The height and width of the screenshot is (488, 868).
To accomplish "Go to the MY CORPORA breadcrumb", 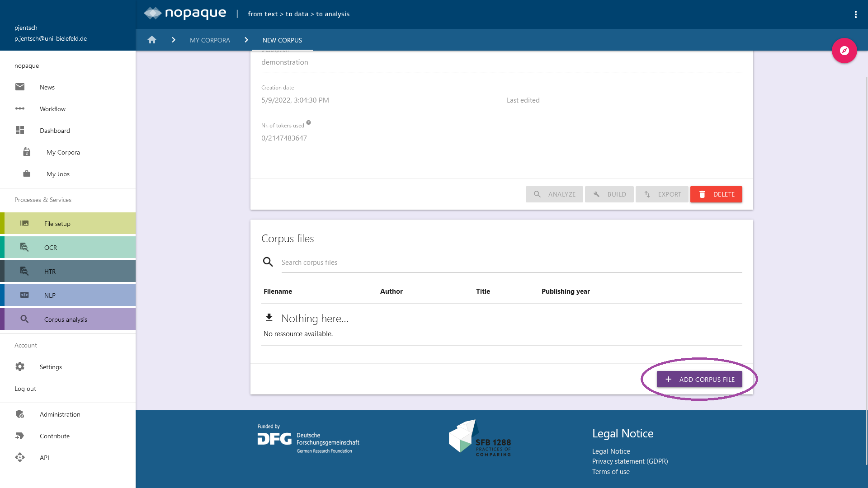I will coord(210,40).
